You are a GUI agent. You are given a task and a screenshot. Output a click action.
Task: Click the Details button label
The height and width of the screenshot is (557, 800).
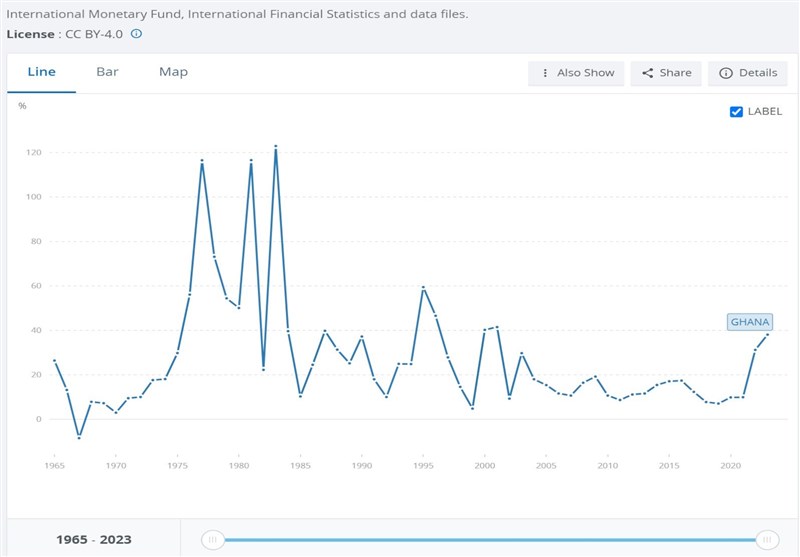pos(758,73)
